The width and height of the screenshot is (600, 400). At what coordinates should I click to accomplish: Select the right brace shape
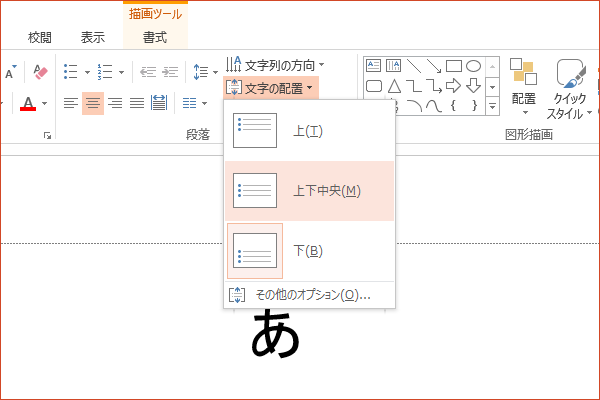(x=474, y=105)
